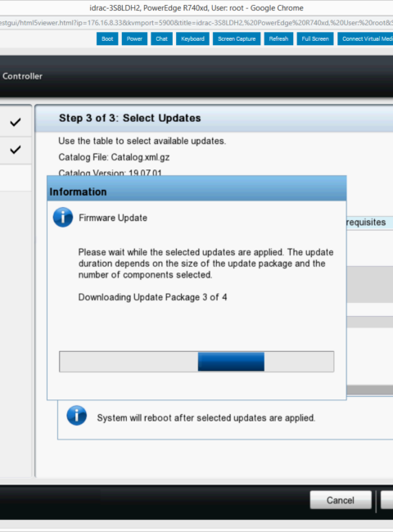
Task: Click the download progress bar
Action: (196, 362)
